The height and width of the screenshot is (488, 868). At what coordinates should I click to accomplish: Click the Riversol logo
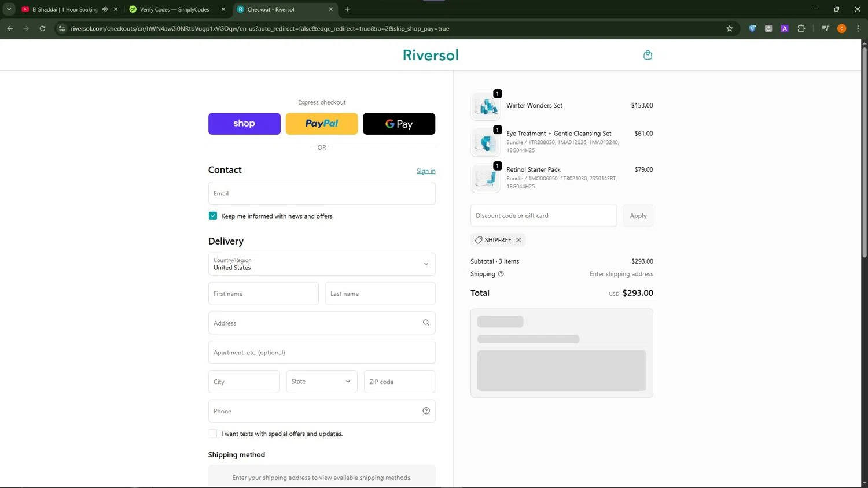[431, 55]
